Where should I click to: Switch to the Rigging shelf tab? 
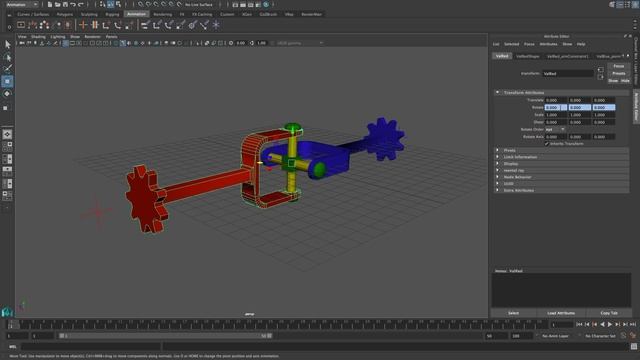(112, 14)
